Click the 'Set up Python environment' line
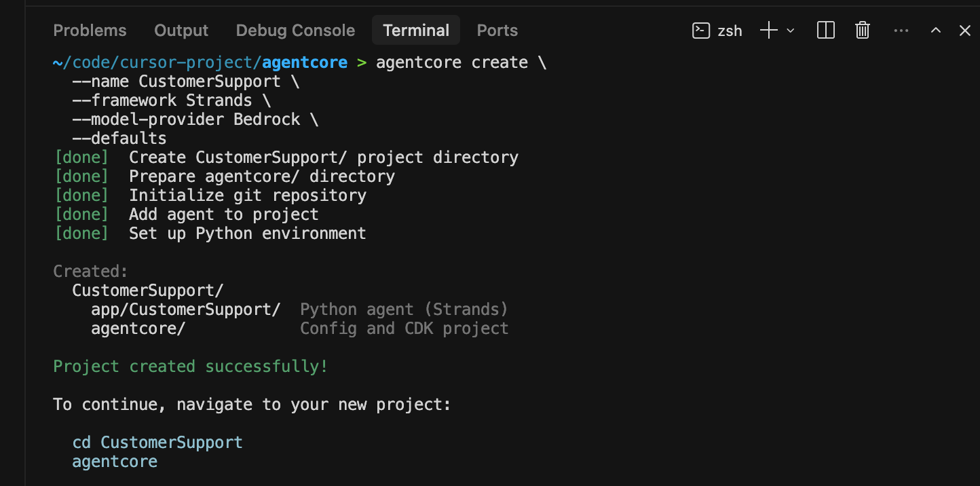This screenshot has width=980, height=486. click(x=247, y=233)
